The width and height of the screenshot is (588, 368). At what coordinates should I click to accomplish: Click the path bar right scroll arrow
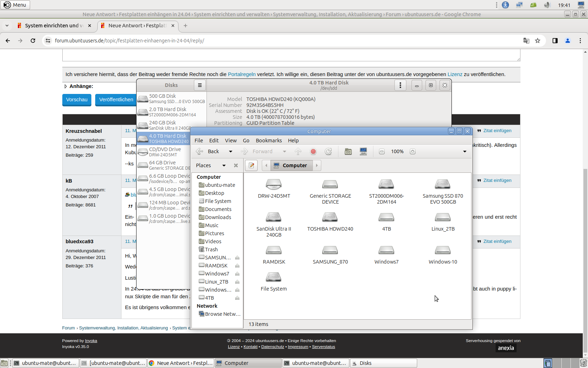tap(317, 165)
